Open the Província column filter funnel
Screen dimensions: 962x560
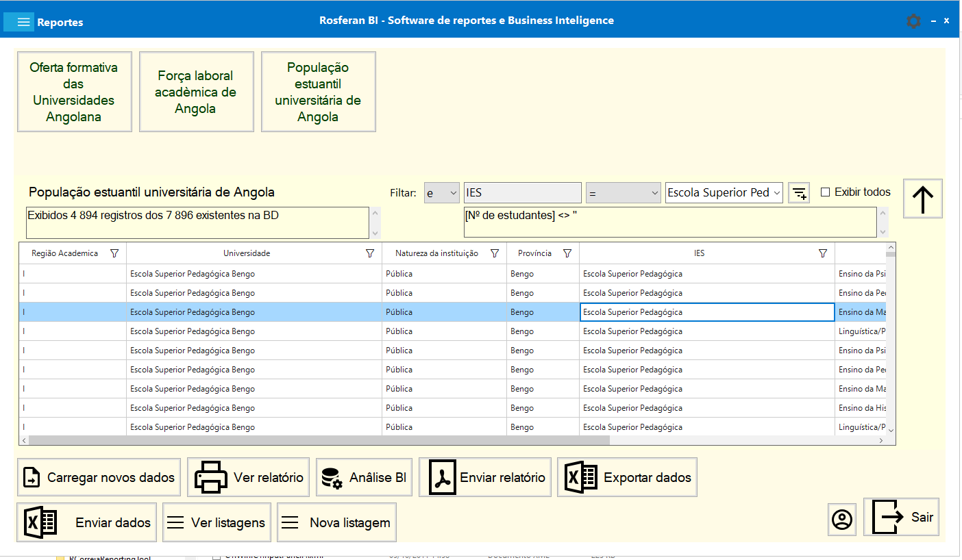(567, 253)
